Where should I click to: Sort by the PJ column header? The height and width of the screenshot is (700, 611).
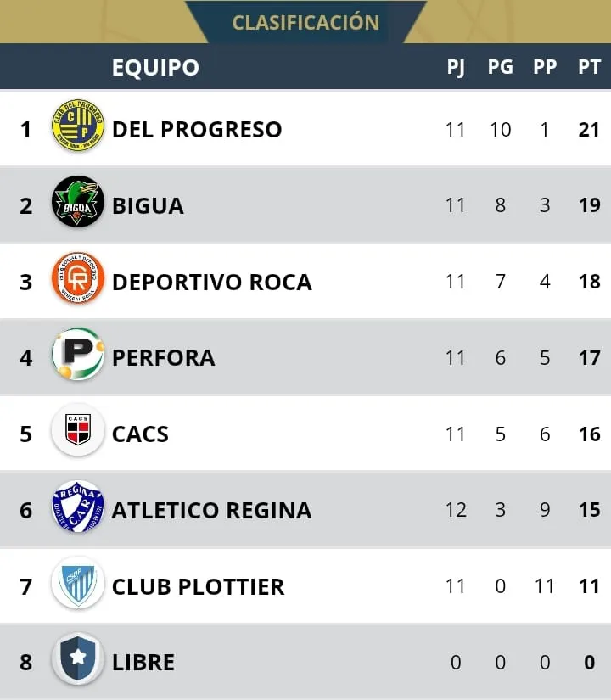tap(456, 67)
